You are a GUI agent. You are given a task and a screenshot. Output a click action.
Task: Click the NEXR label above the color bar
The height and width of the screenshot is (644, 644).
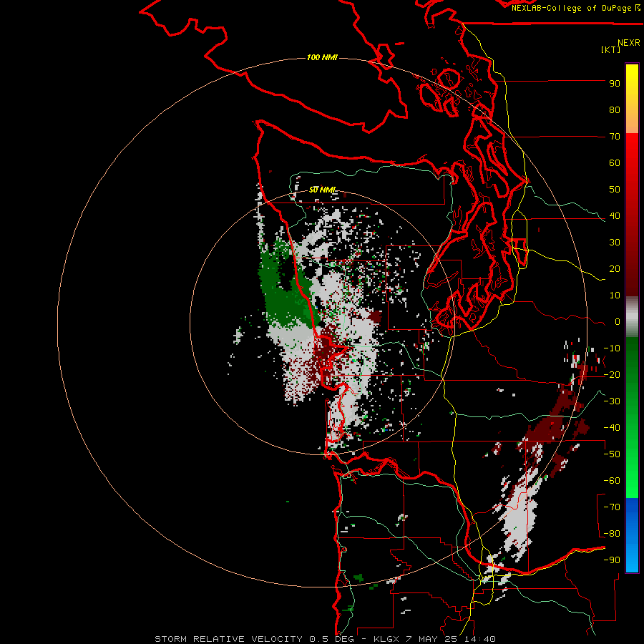coord(629,43)
